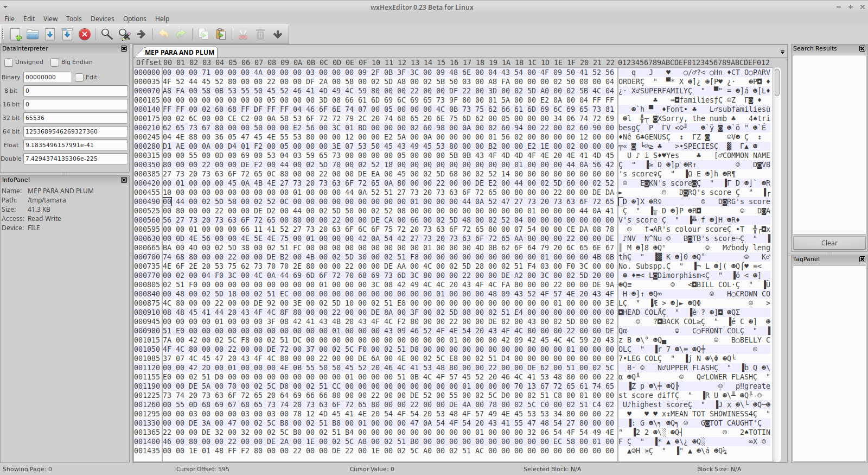This screenshot has height=475, width=868.
Task: Click the Save file toolbar icon
Action: 50,35
